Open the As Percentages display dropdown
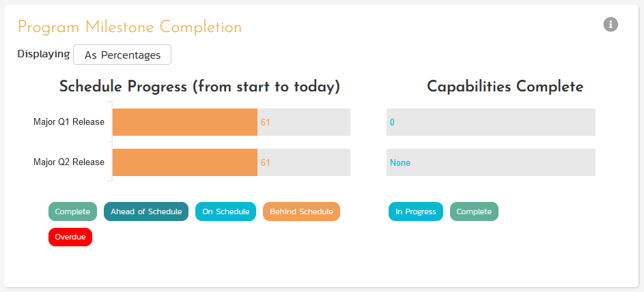The image size is (644, 292). tap(122, 55)
